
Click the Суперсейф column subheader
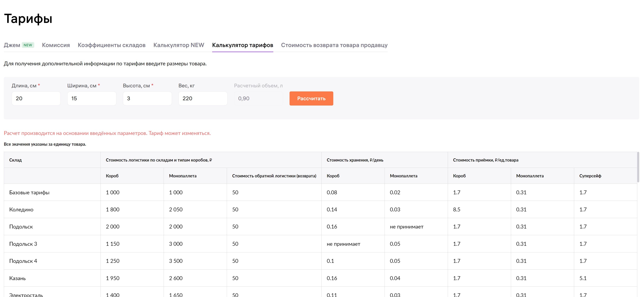click(590, 176)
